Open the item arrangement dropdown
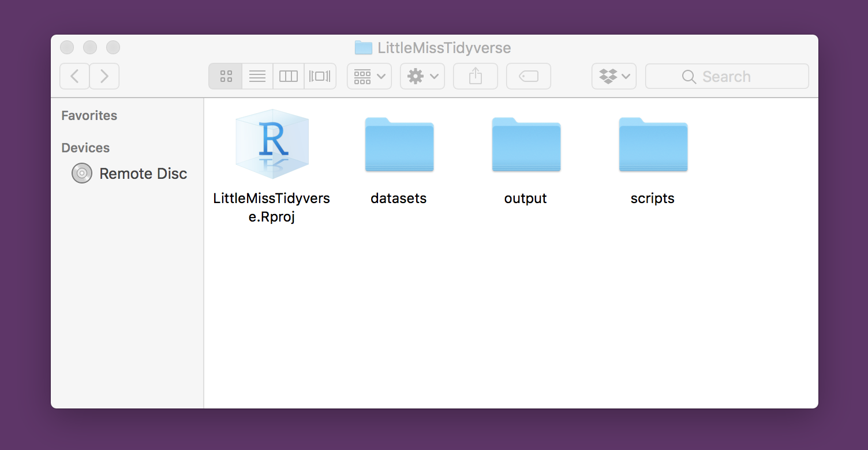Screen dimensions: 868x450 tap(369, 76)
